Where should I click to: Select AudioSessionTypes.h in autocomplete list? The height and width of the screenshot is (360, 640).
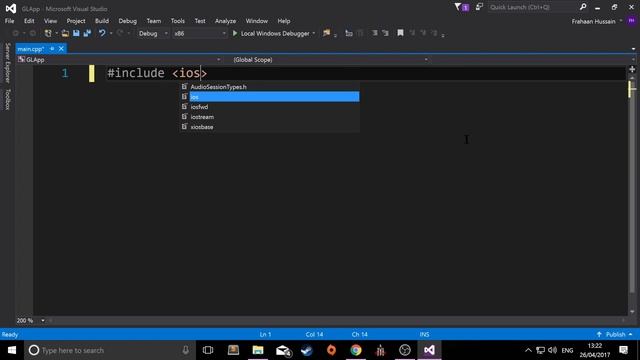[270, 87]
